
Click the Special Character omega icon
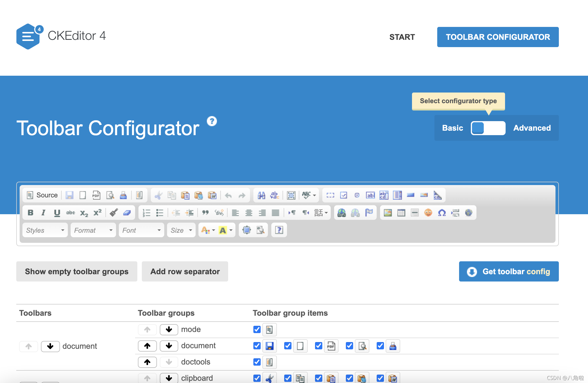point(442,213)
